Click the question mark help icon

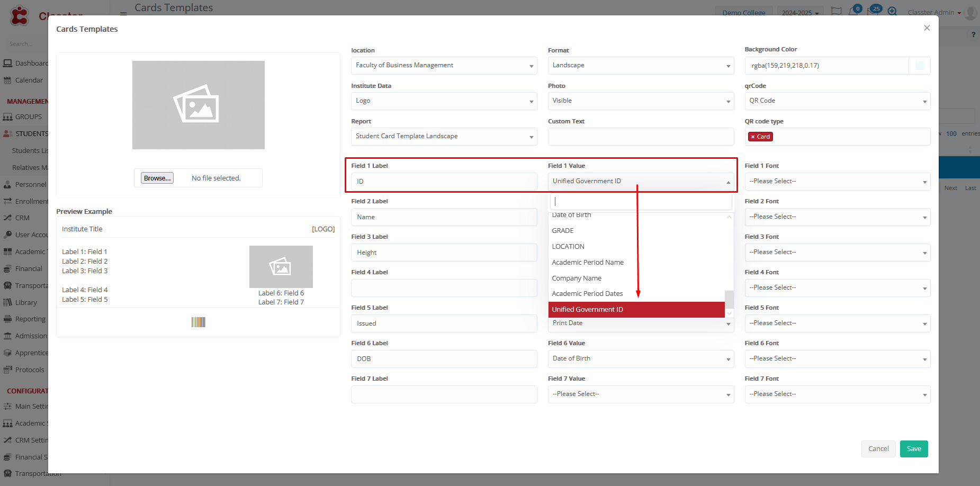(x=973, y=34)
